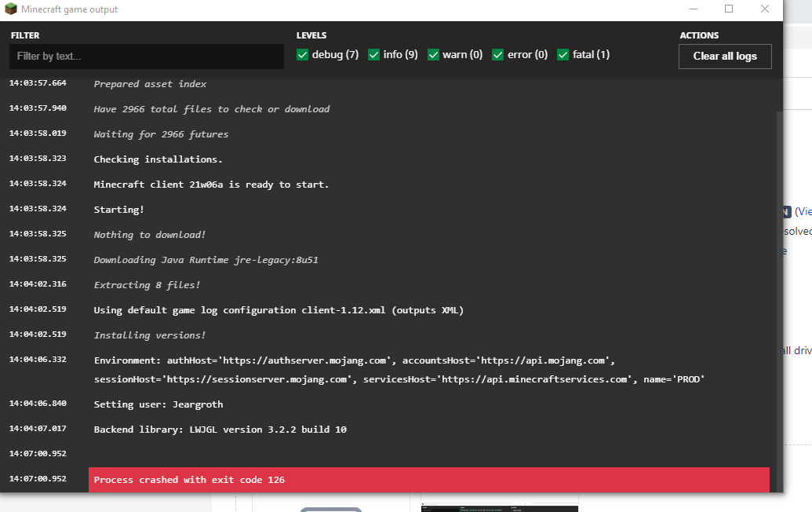Select the 'Nothing to download!' log line
Viewport: 812px width, 512px height.
(150, 235)
